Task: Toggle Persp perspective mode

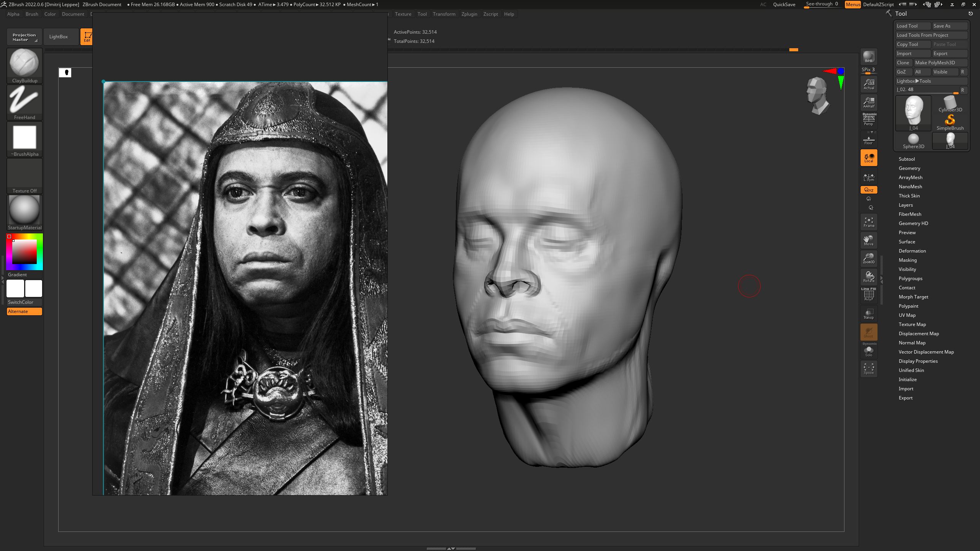Action: click(x=869, y=120)
